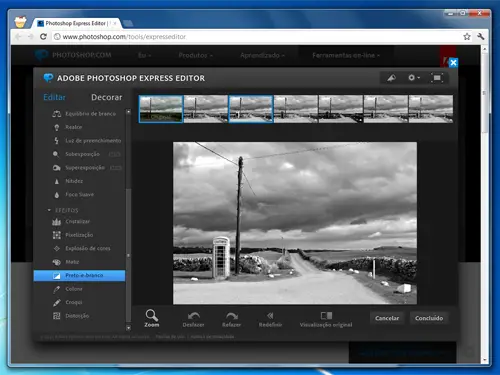Open the Aprendizado menu

pos(262,55)
